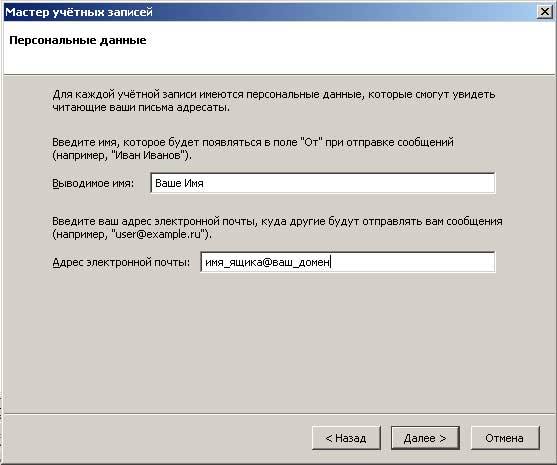Click the example address "user@example.ru"
Viewport: 557px width, 465px height.
158,234
